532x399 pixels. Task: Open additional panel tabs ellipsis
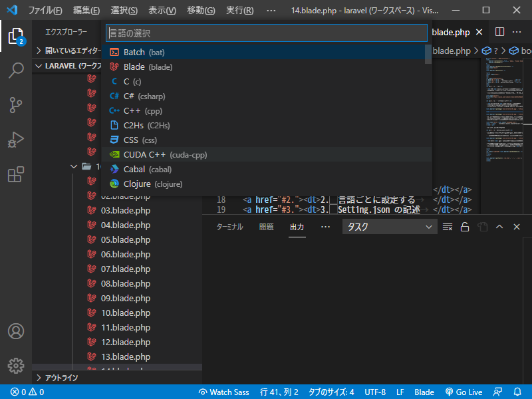(325, 227)
